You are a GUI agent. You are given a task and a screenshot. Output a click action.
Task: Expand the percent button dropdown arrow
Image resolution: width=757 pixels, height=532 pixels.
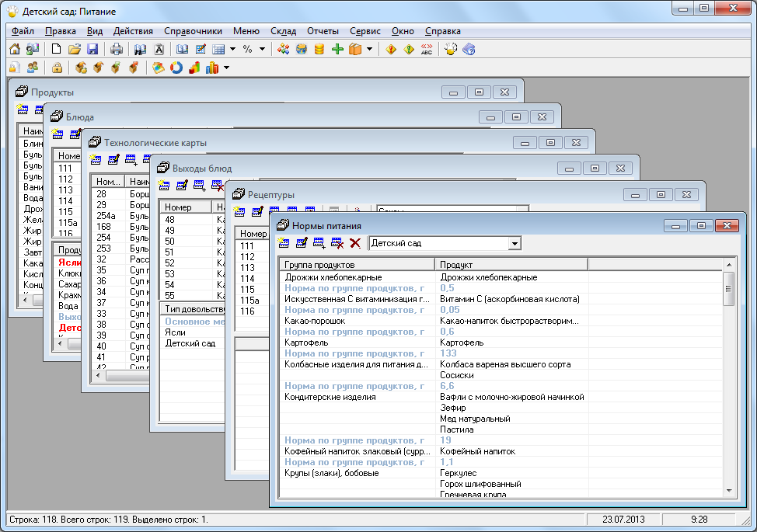click(x=262, y=49)
